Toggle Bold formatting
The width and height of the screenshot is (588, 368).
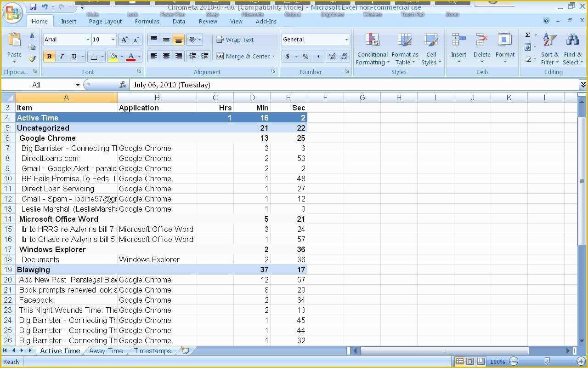point(49,57)
